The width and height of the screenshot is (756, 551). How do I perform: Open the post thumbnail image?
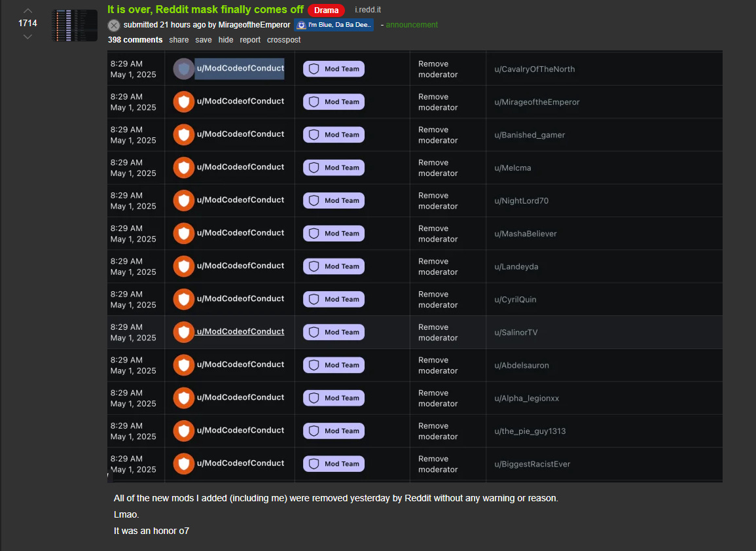(x=74, y=25)
